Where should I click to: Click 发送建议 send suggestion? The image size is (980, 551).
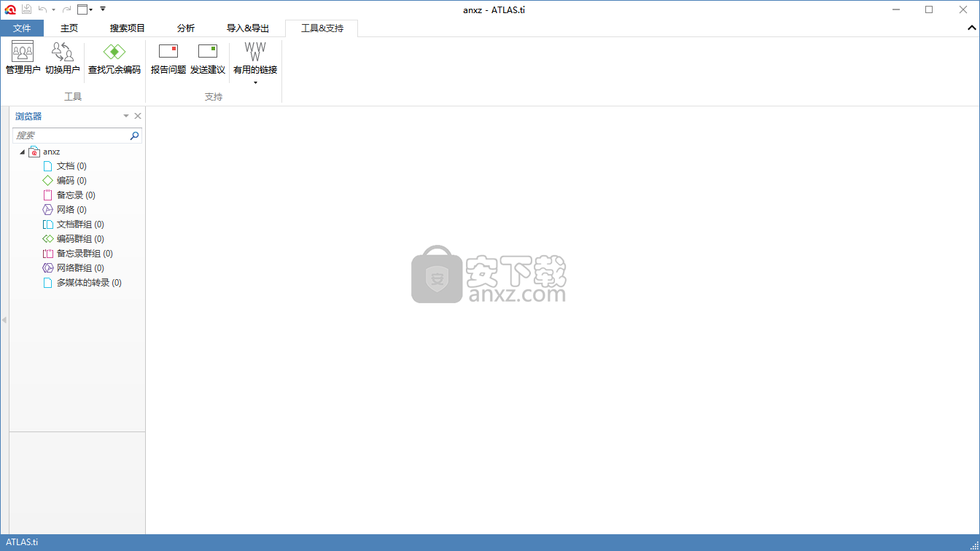(x=208, y=58)
